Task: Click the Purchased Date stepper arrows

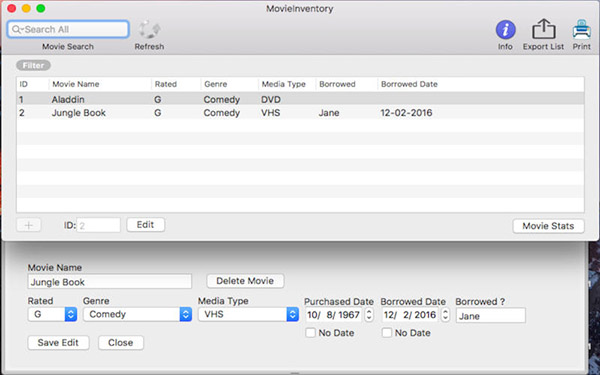Action: pyautogui.click(x=369, y=315)
